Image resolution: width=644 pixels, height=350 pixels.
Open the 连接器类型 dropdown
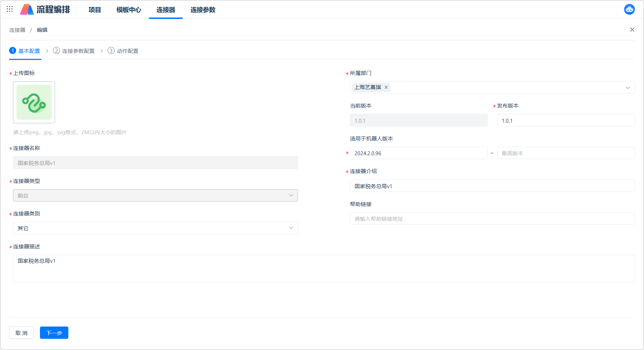click(155, 195)
